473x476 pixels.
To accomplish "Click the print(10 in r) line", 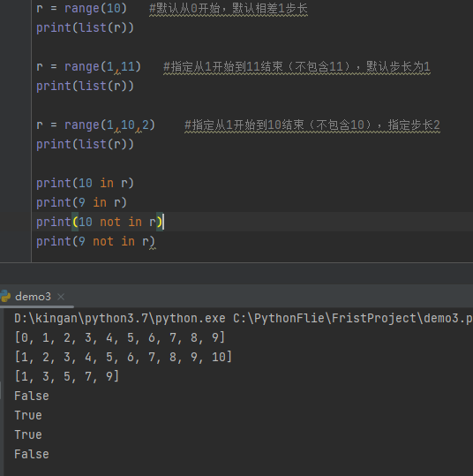I will pos(85,183).
